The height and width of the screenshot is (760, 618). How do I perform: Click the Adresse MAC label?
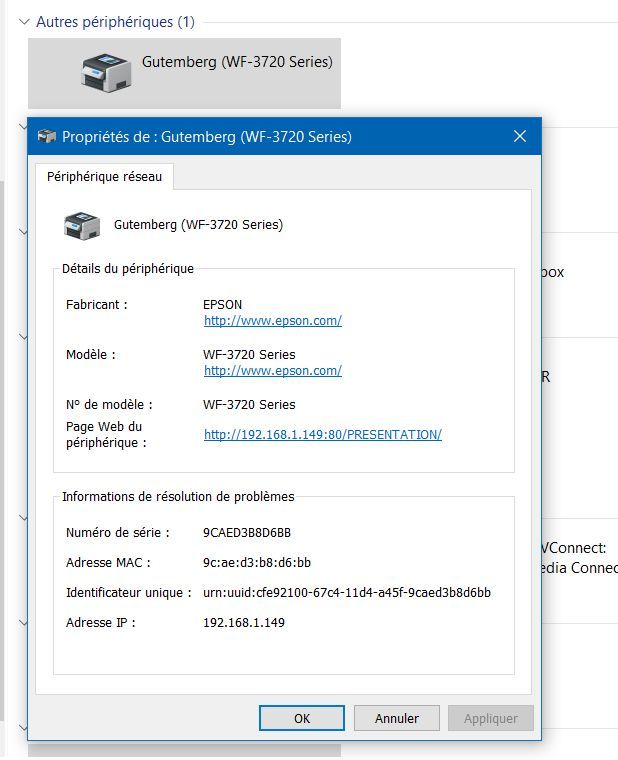coord(108,563)
